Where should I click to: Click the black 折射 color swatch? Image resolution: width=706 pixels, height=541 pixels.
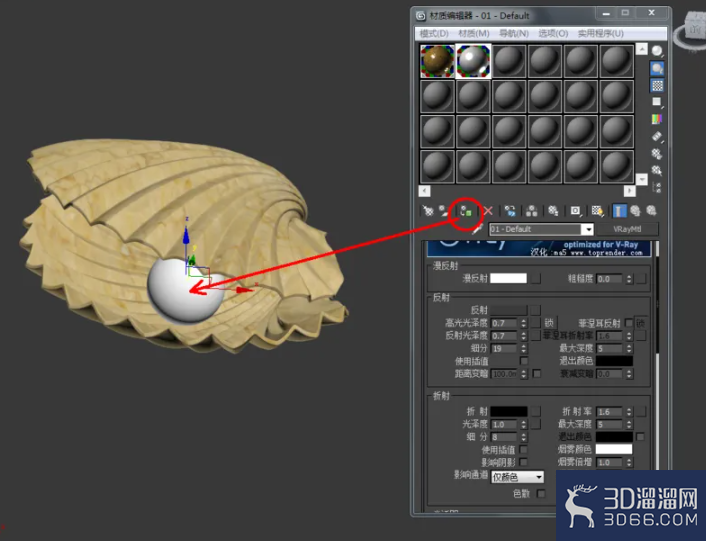click(509, 411)
